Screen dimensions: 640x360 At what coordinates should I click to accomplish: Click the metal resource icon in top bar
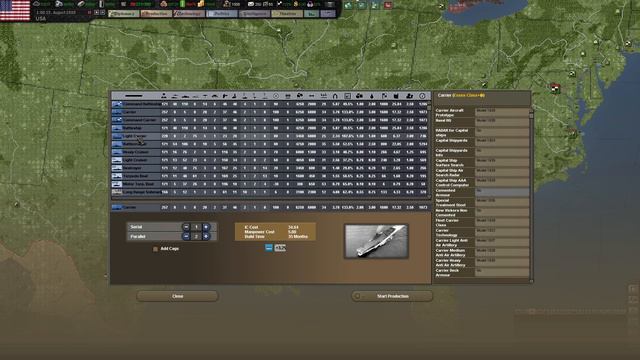59,4
